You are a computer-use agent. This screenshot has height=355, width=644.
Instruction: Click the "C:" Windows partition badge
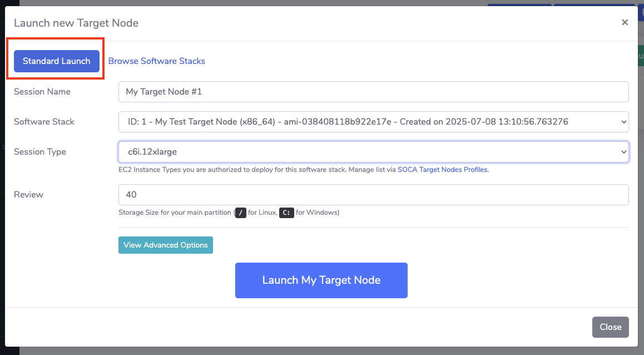[286, 213]
